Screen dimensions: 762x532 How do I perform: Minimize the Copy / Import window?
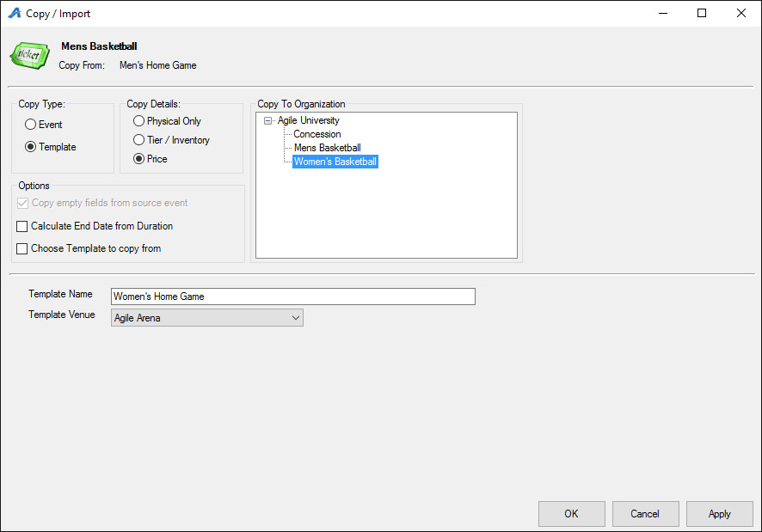tap(663, 13)
